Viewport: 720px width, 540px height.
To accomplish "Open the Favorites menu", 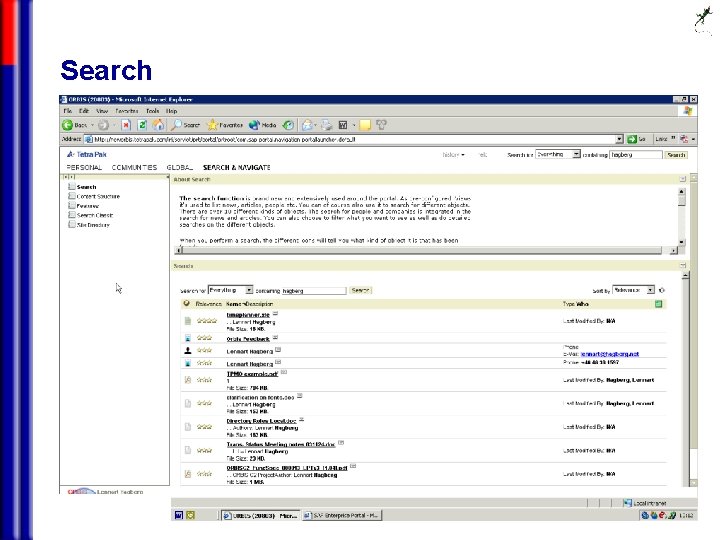I will click(127, 111).
